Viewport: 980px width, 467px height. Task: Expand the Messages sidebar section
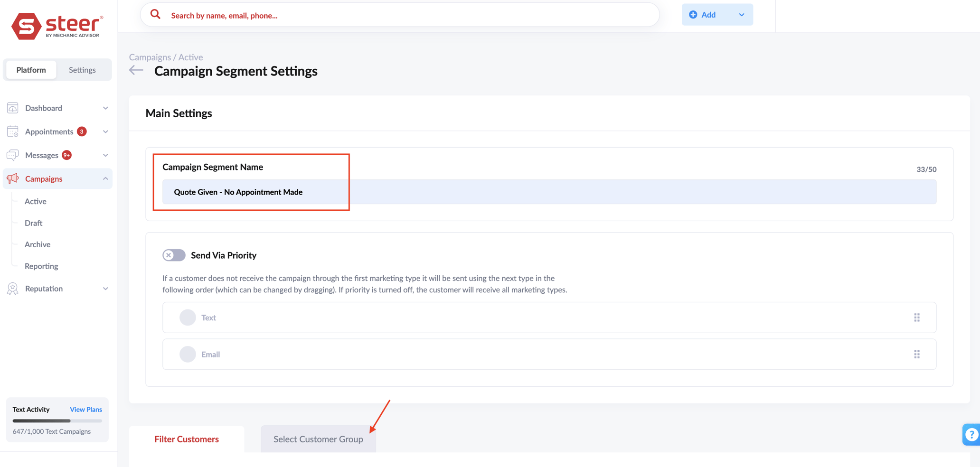pos(105,155)
